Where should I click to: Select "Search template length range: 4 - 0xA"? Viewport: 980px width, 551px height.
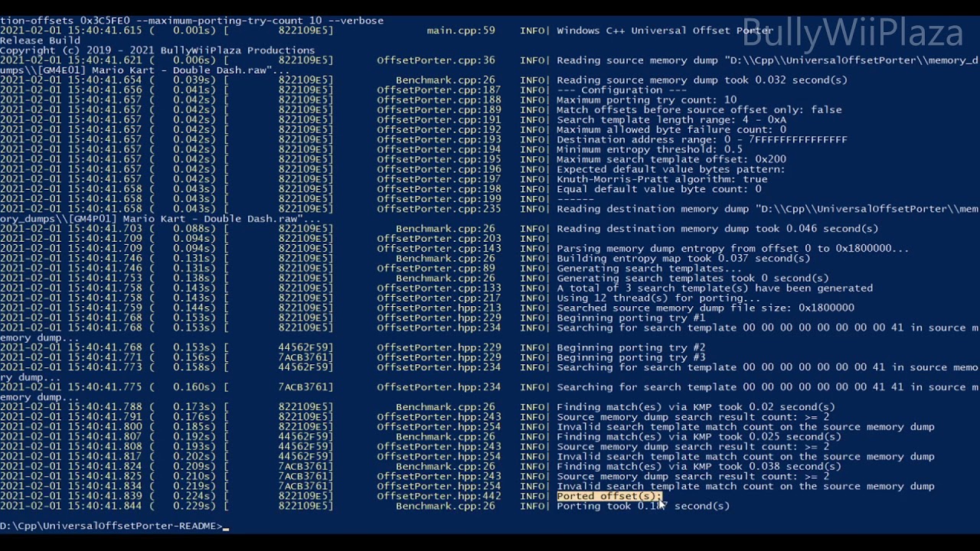point(671,120)
